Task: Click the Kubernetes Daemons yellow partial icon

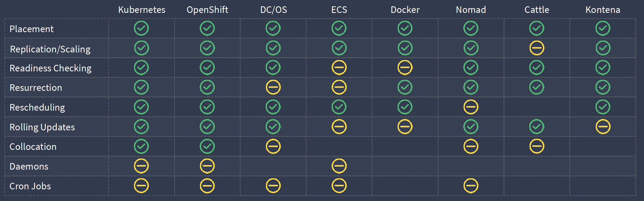Action: [141, 166]
